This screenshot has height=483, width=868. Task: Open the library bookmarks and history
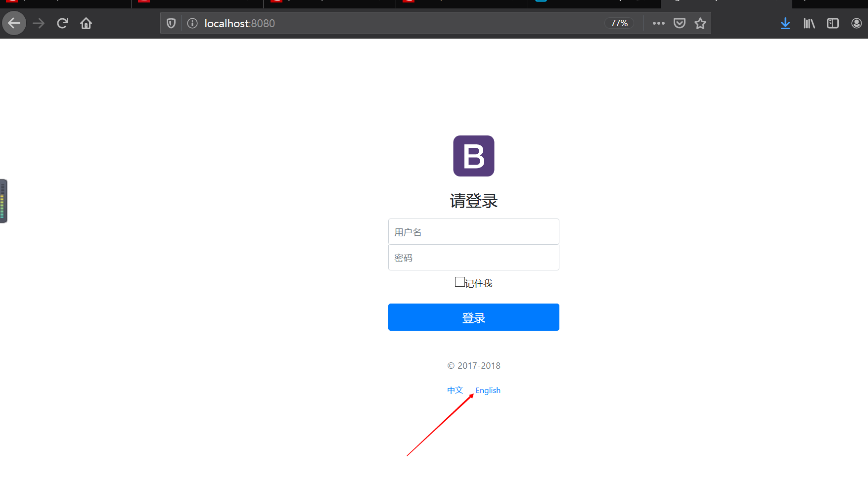pos(809,23)
